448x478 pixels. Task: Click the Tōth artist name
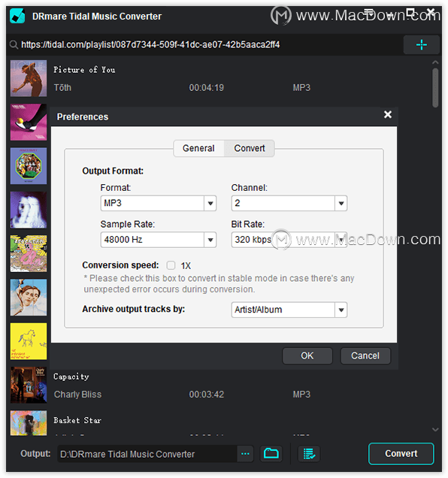pos(62,88)
